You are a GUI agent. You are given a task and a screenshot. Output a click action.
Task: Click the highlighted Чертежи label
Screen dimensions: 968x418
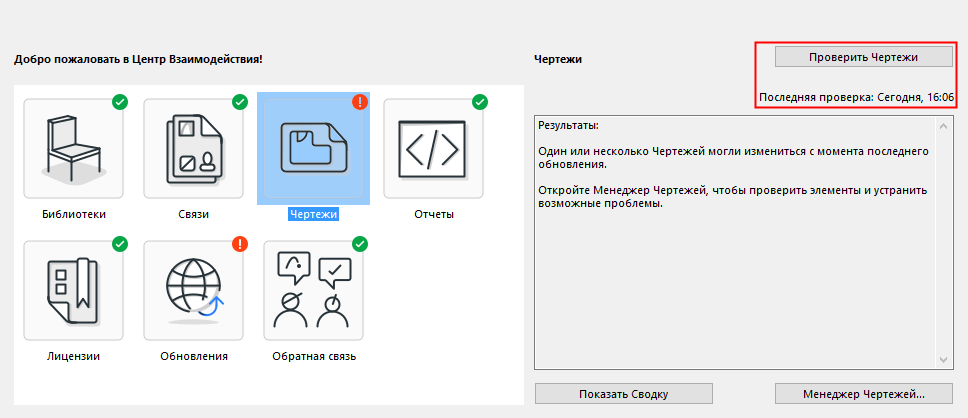tap(314, 215)
